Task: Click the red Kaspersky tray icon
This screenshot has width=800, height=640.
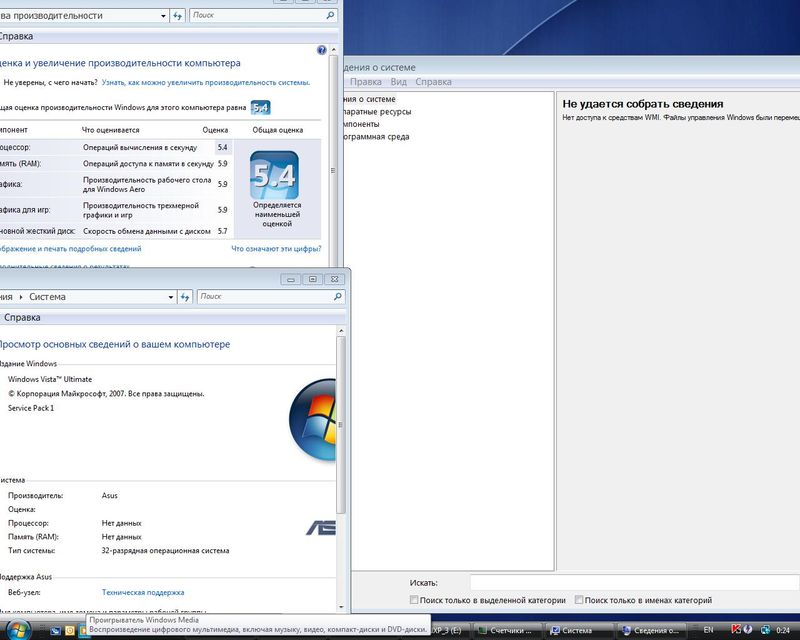Action: [x=737, y=630]
